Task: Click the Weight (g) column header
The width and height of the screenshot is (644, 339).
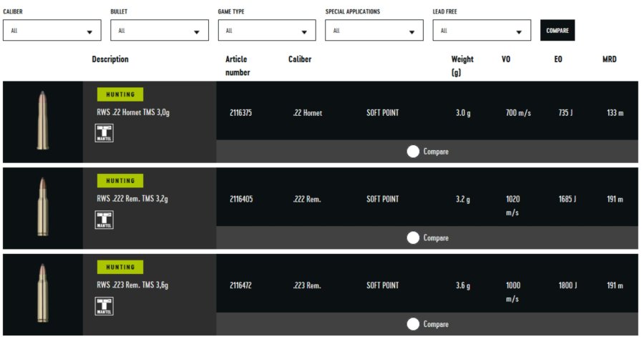Action: (462, 66)
